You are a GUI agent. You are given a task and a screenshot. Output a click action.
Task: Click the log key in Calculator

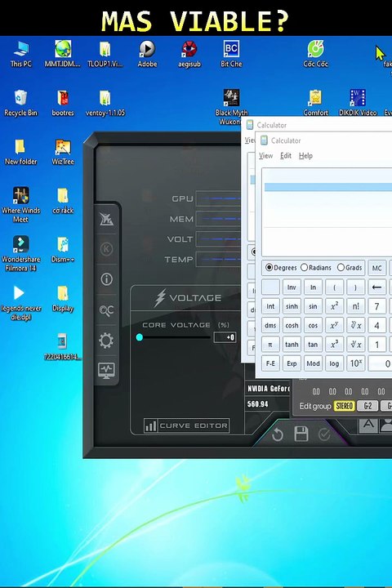click(334, 363)
